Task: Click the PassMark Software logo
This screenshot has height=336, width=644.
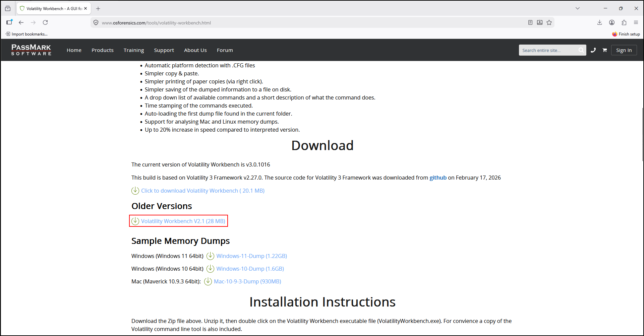Action: point(31,50)
